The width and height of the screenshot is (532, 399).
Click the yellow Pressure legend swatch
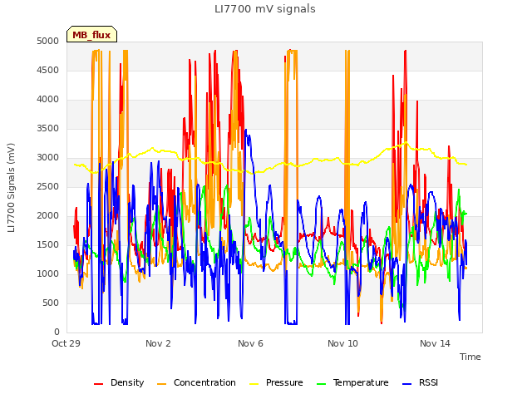254,384
